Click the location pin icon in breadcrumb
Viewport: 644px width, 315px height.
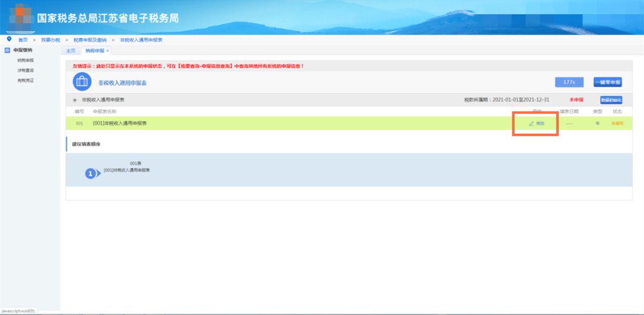[9, 39]
